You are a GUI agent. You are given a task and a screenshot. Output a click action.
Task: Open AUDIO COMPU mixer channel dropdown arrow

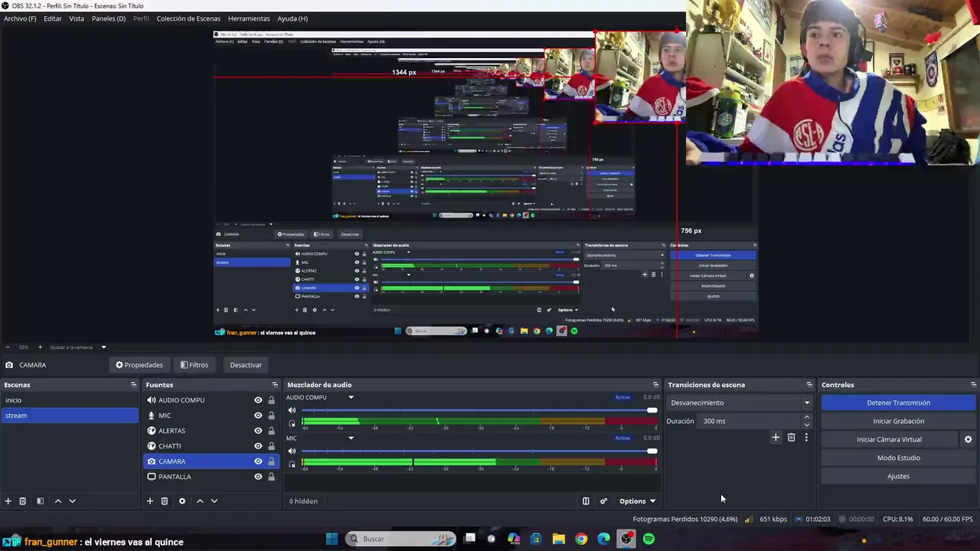click(351, 398)
